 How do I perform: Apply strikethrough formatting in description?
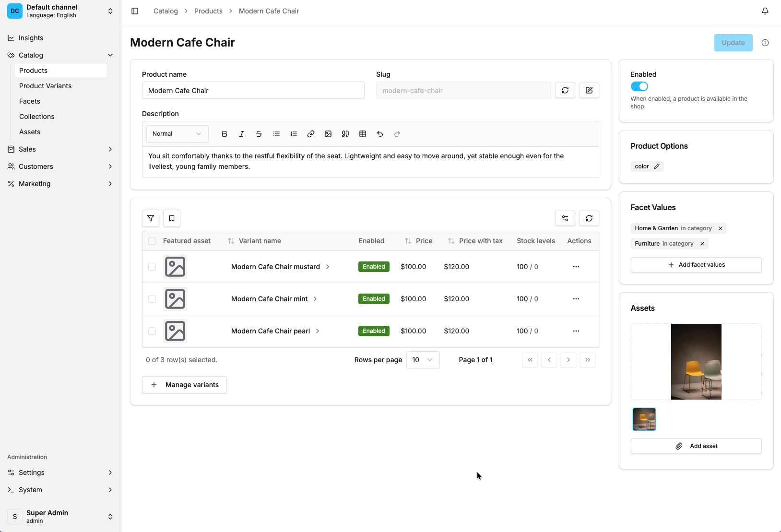[259, 134]
